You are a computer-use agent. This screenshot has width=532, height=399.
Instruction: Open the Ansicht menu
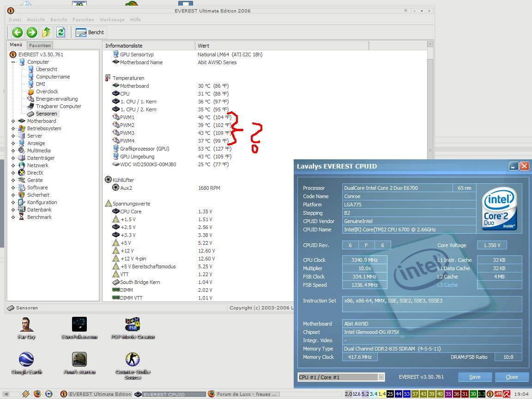(x=36, y=20)
